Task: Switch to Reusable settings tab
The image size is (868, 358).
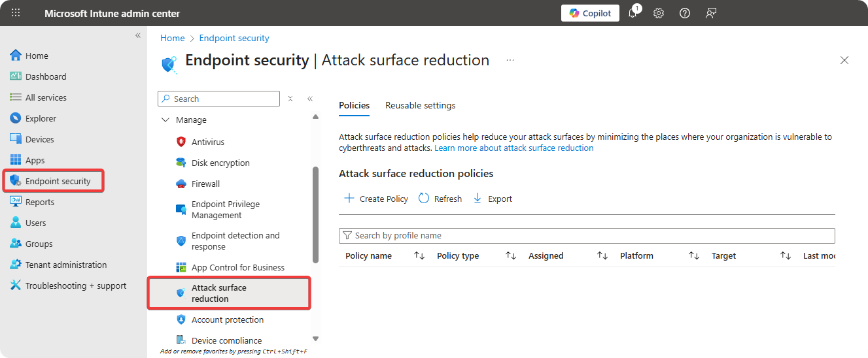Action: 420,105
